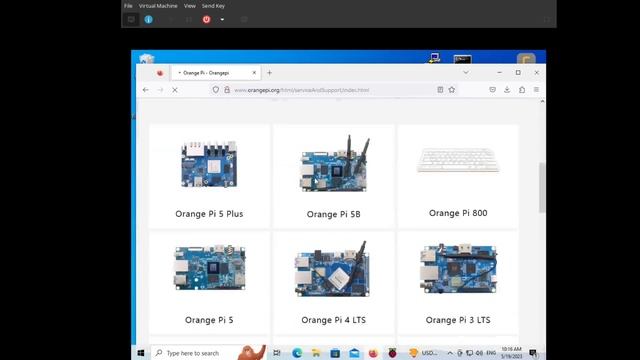Bookmark this page with the star
This screenshot has width=640, height=360.
(x=452, y=90)
